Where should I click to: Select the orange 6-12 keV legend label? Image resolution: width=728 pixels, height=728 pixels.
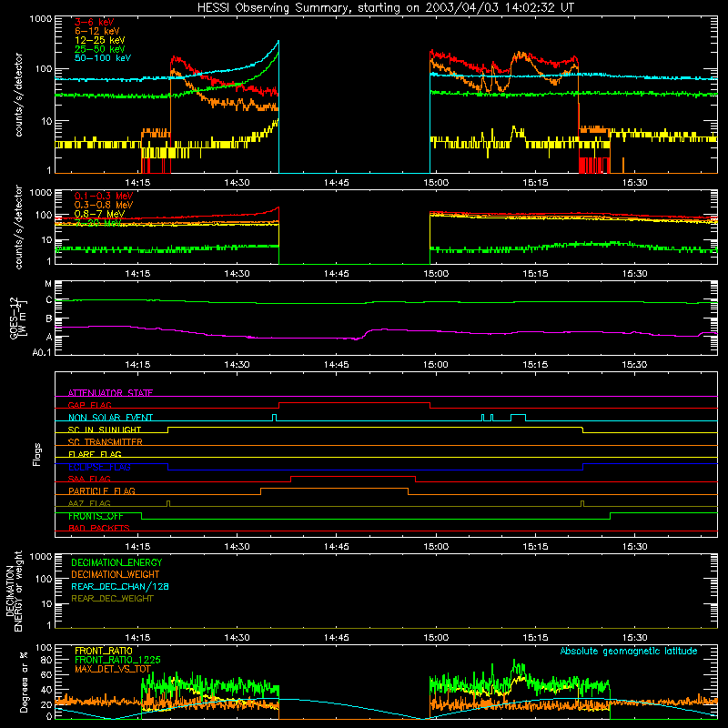[x=97, y=31]
